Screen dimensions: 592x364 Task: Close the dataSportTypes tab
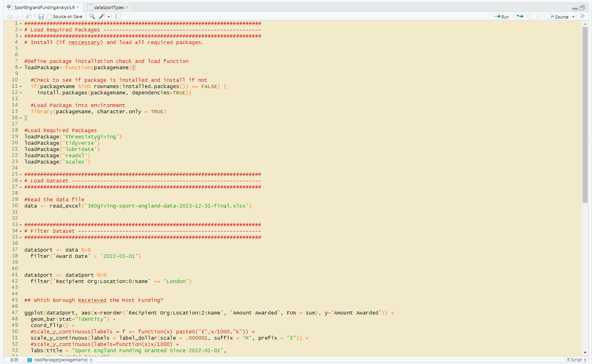[127, 7]
